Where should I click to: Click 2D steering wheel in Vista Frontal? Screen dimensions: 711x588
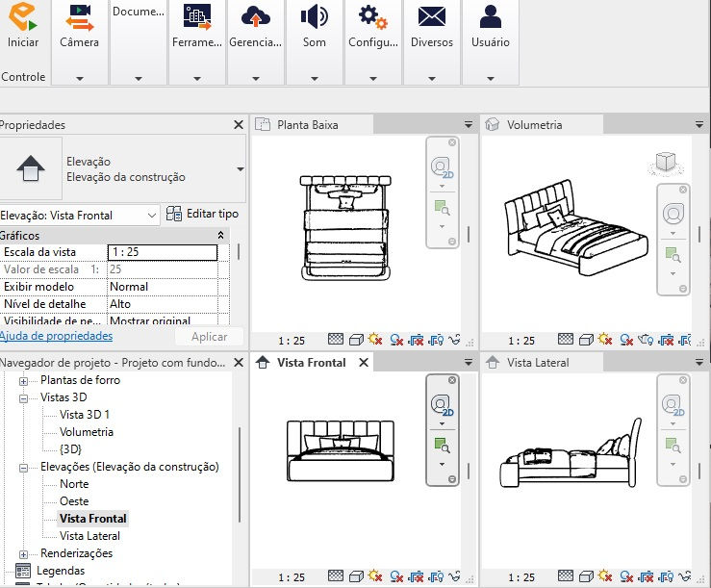[442, 405]
